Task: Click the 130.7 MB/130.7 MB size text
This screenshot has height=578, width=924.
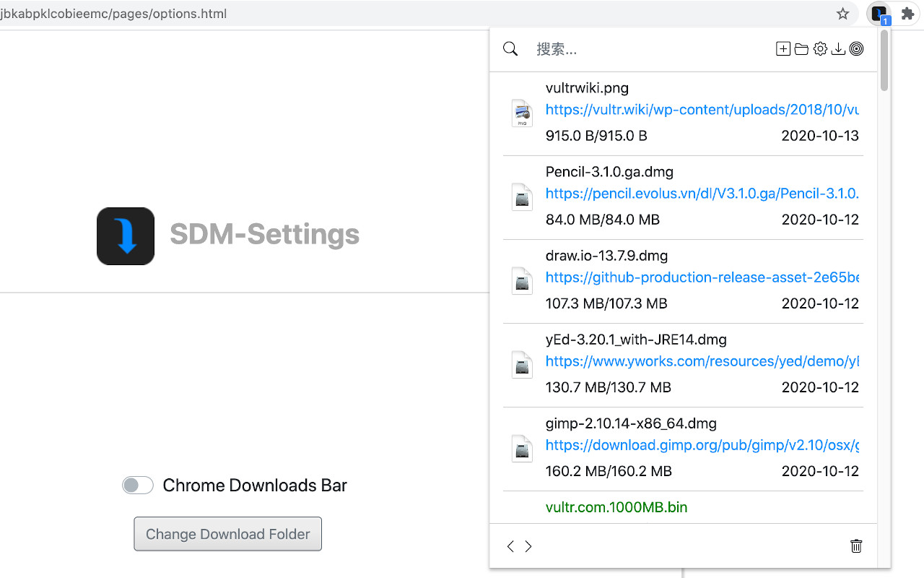Action: tap(609, 387)
